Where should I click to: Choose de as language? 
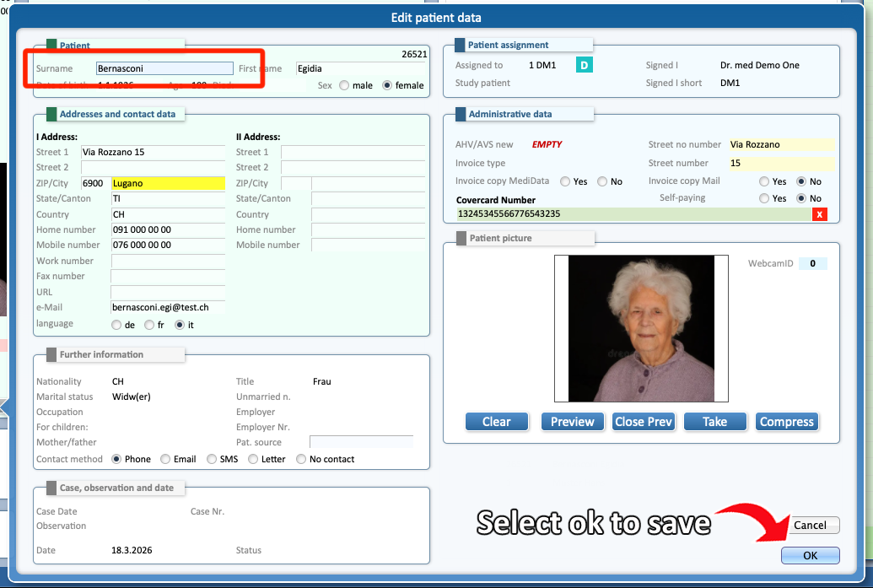pyautogui.click(x=116, y=325)
